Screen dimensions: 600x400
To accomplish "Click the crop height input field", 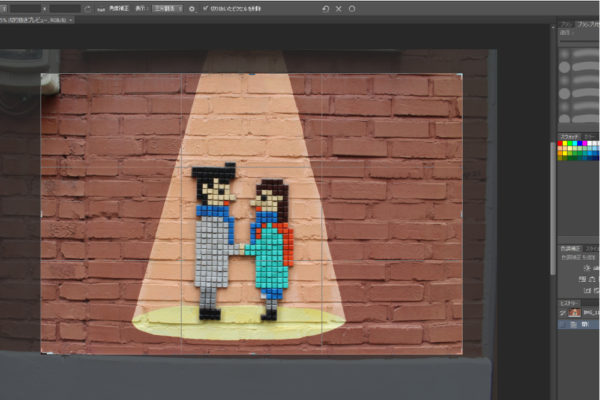I will tap(65, 8).
